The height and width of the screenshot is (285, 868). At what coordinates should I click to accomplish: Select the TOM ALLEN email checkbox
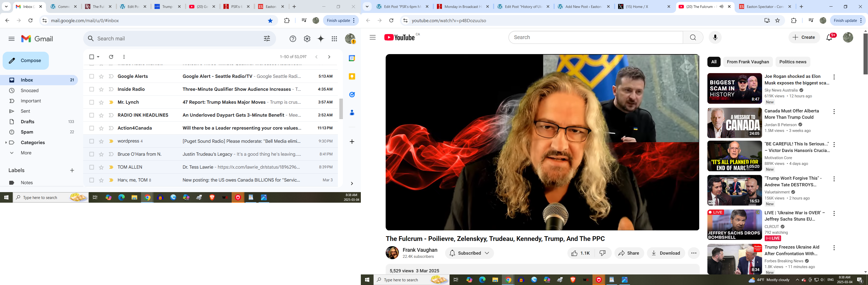coord(92,167)
